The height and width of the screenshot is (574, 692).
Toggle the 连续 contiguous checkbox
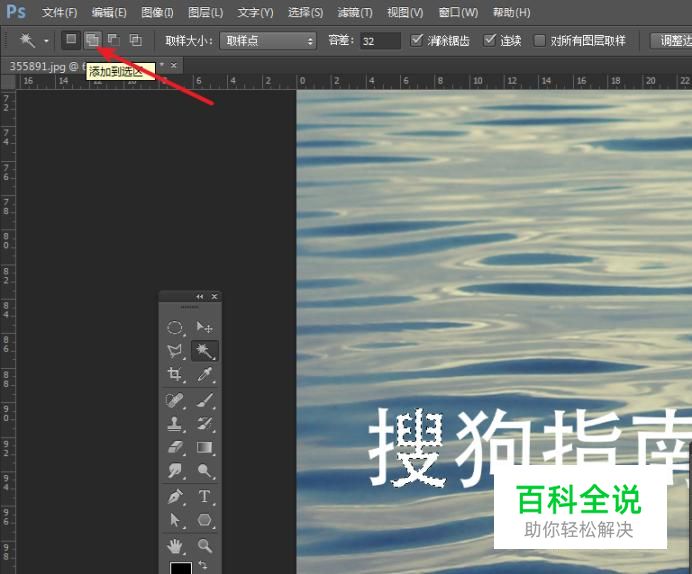(x=489, y=41)
